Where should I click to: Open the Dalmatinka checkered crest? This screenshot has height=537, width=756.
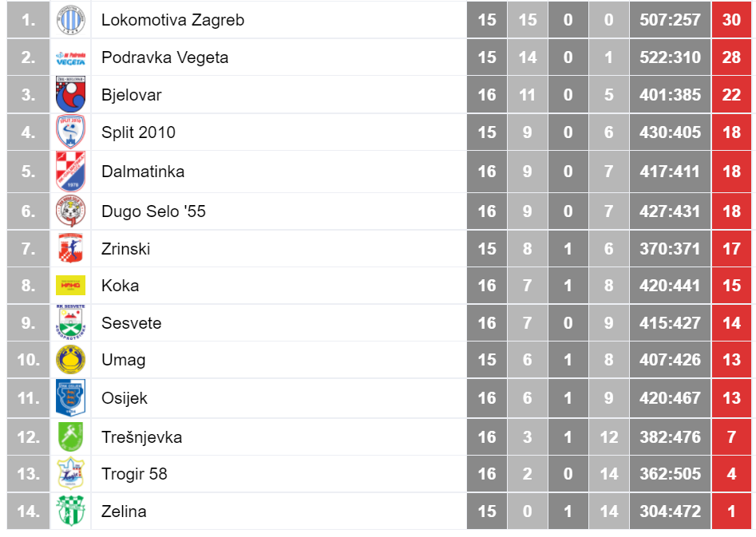pos(70,171)
